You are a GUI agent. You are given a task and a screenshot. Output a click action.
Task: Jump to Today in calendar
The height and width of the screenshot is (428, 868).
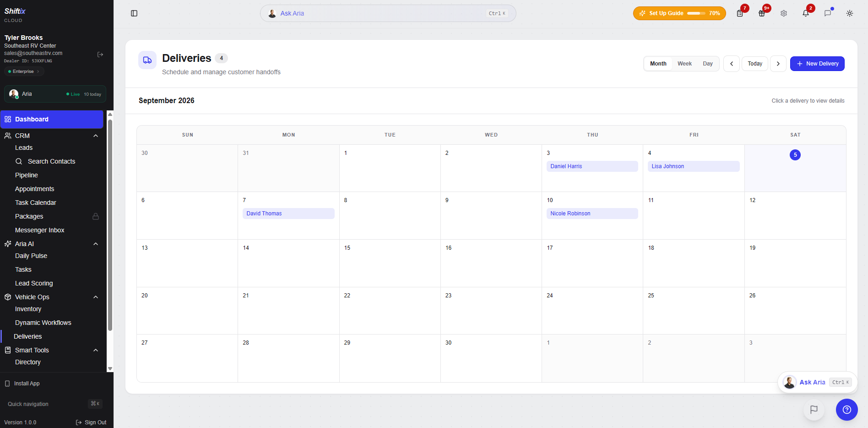(x=755, y=64)
